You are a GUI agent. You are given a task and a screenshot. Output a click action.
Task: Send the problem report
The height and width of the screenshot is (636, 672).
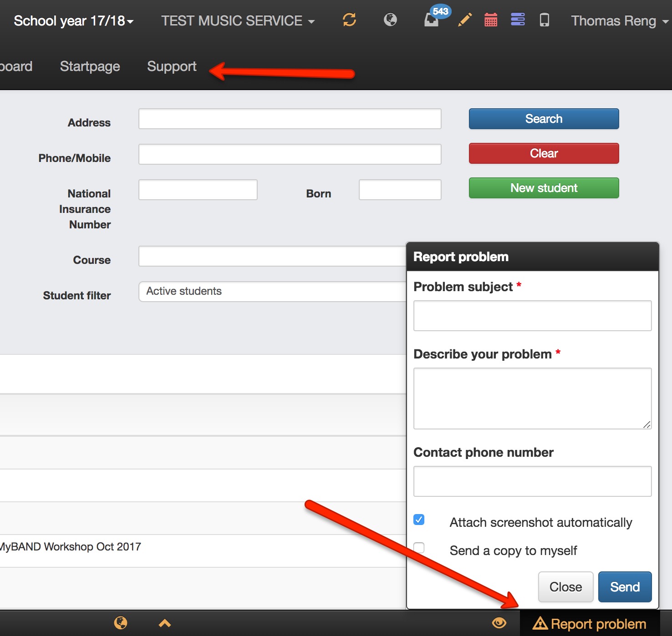click(624, 586)
